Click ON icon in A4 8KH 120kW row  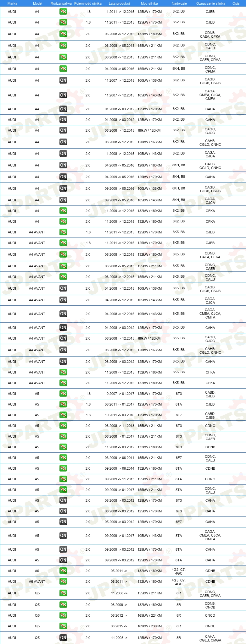tap(63, 165)
